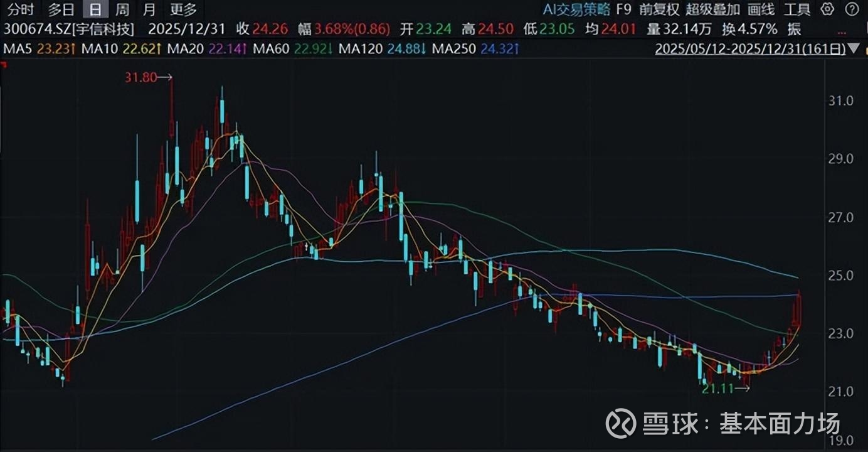
Task: Click the 21.11 lowest price marker
Action: (x=726, y=389)
